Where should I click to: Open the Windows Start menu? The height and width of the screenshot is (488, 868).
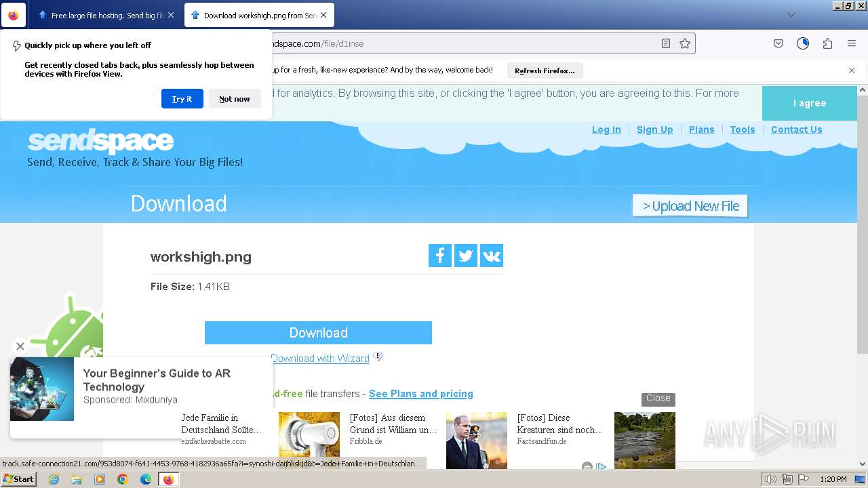click(18, 479)
